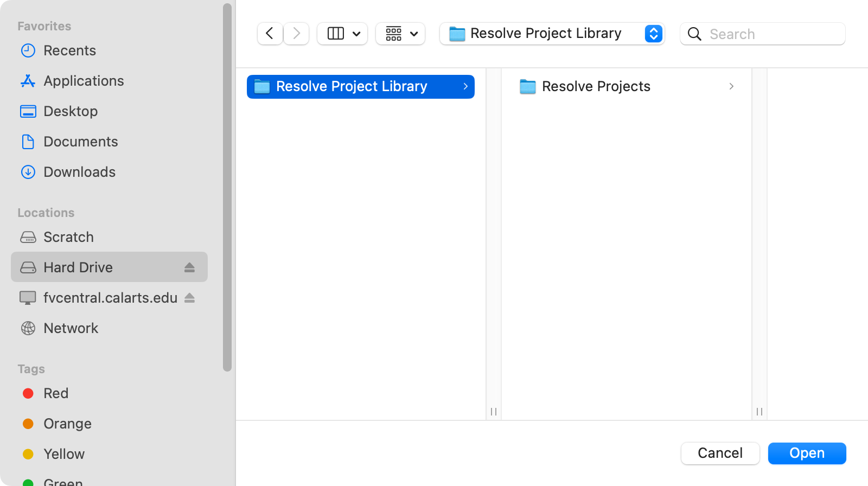Open the Resolve Project Library path popup

pos(552,34)
